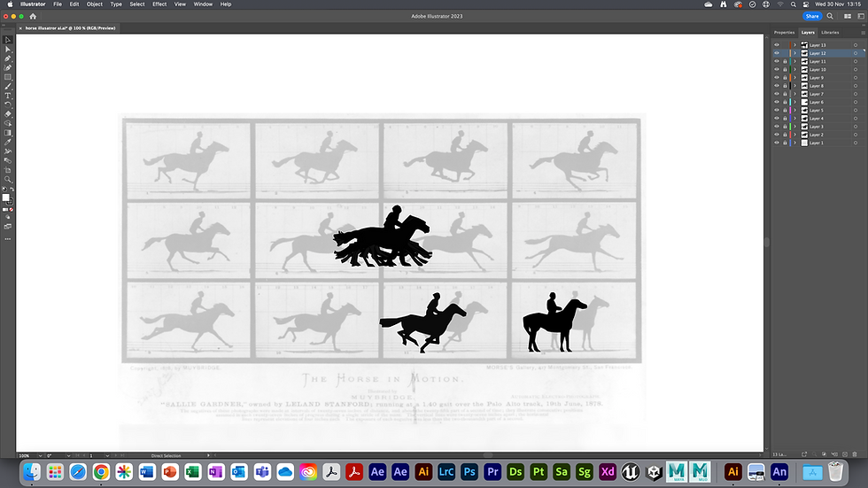Toggle the lock on Layer 7

click(785, 94)
